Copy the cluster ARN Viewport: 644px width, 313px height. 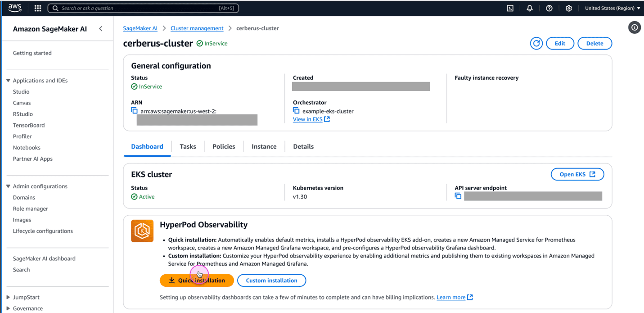[134, 111]
